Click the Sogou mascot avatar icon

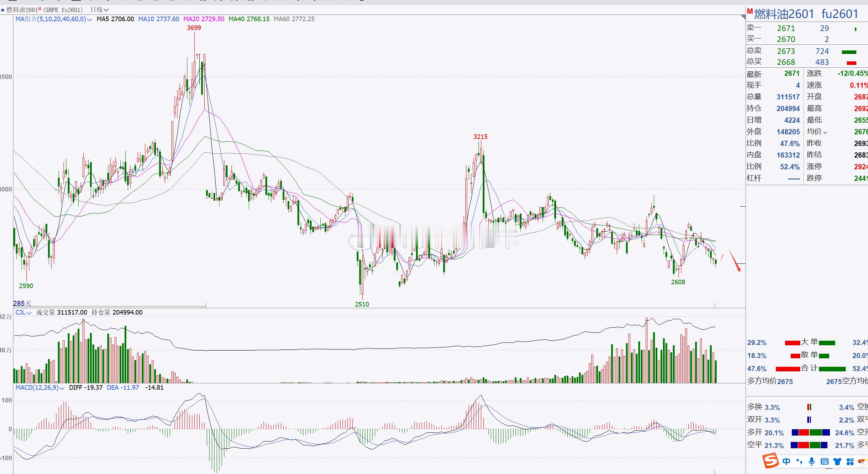[863, 461]
